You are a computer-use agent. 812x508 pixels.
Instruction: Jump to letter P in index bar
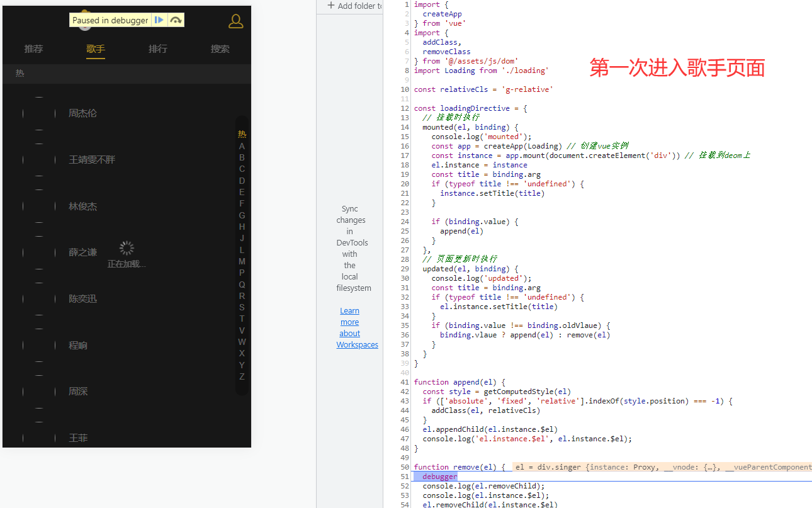coord(242,273)
